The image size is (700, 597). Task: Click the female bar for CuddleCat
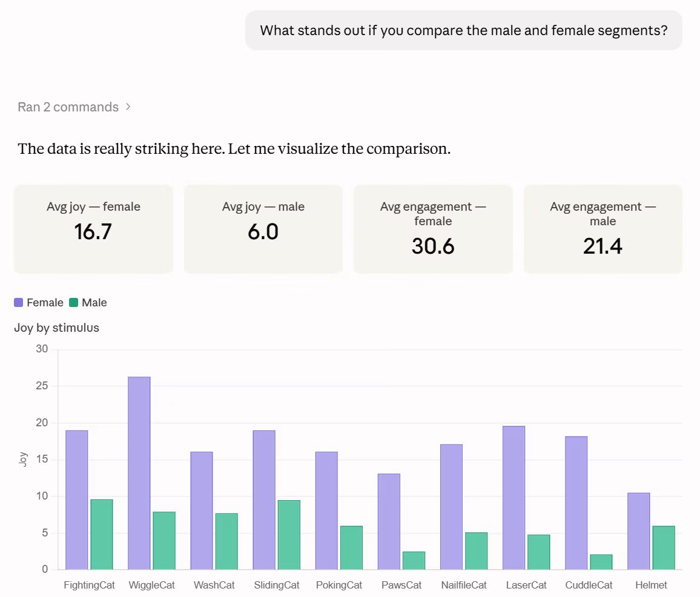[x=576, y=503]
